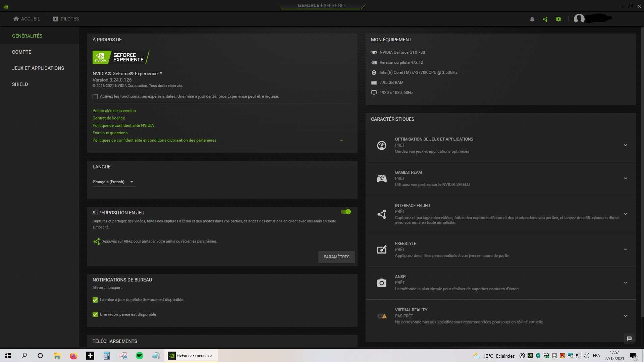Click the feedback chat icon bottom right
This screenshot has width=644, height=363.
[629, 339]
